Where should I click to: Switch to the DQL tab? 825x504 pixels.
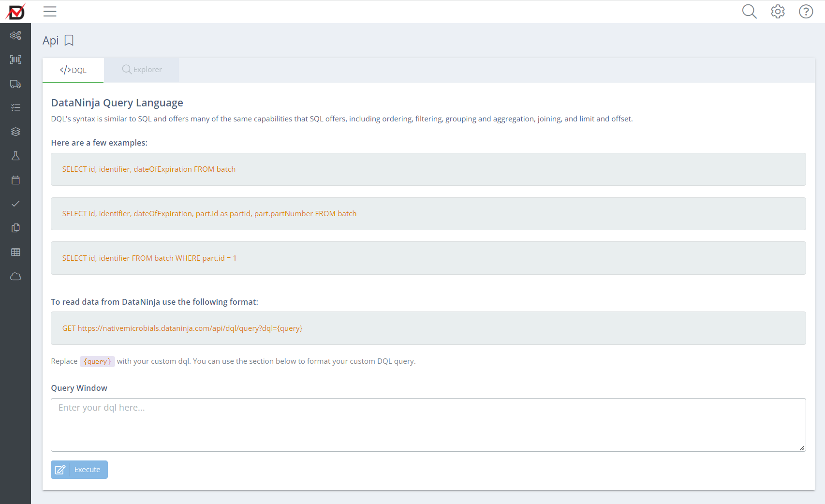pos(73,70)
